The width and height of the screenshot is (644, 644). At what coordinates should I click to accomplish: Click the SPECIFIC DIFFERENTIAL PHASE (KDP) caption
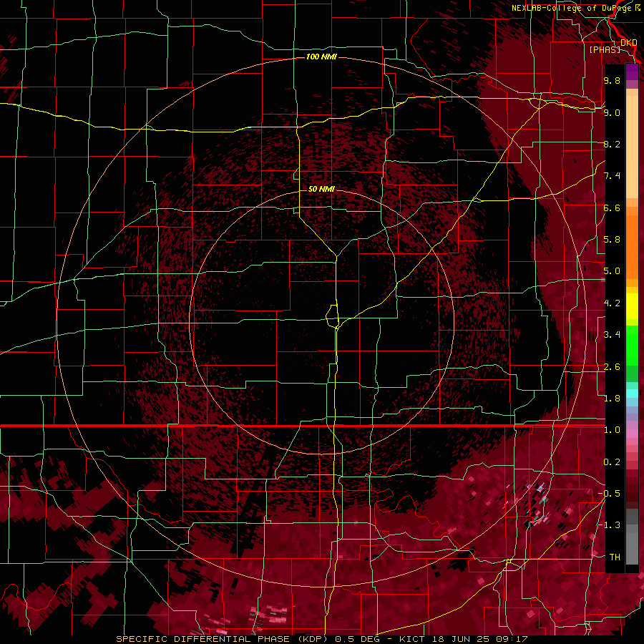(224, 639)
